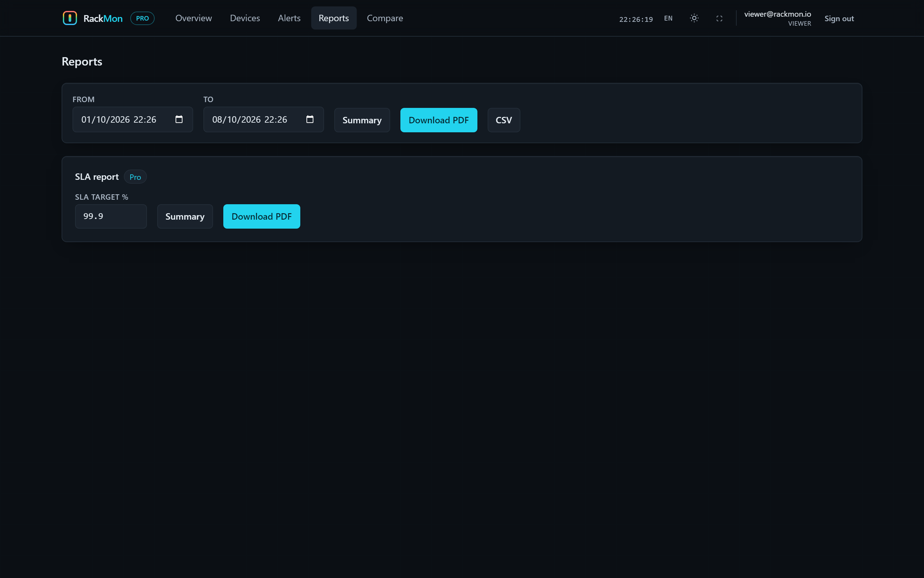Click the SLA TARGET % label
Image resolution: width=924 pixels, height=578 pixels.
coord(102,197)
